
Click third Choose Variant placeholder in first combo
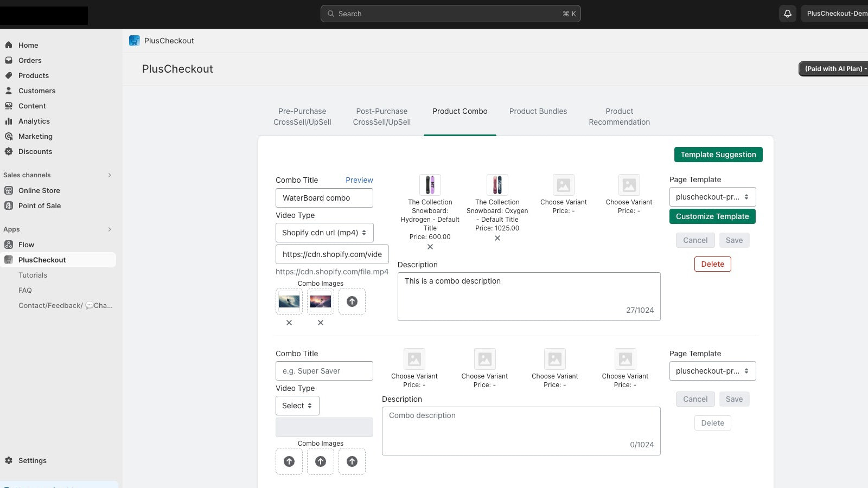point(564,185)
